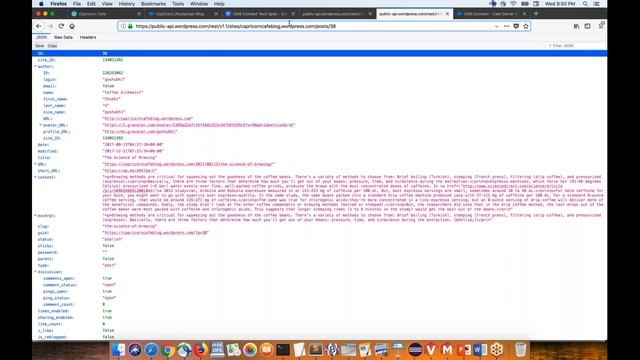640x360 pixels.
Task: Collapse the excerpt row
Action: coord(35,216)
